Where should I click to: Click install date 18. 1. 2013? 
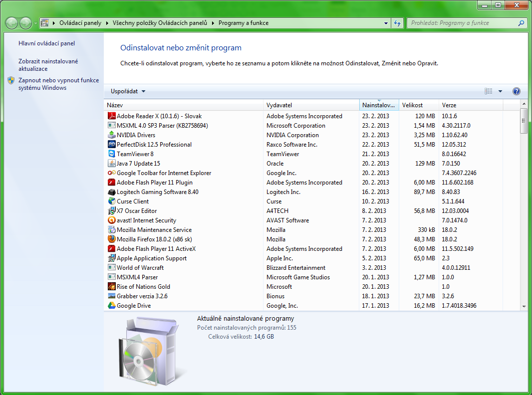coord(376,296)
